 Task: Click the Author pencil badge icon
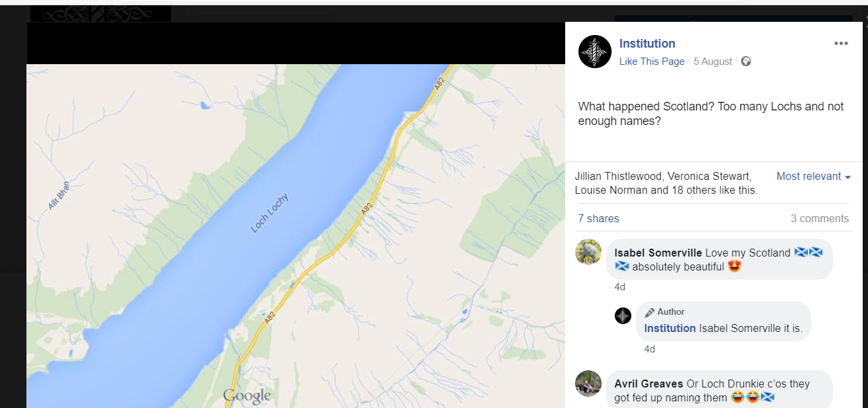[650, 312]
